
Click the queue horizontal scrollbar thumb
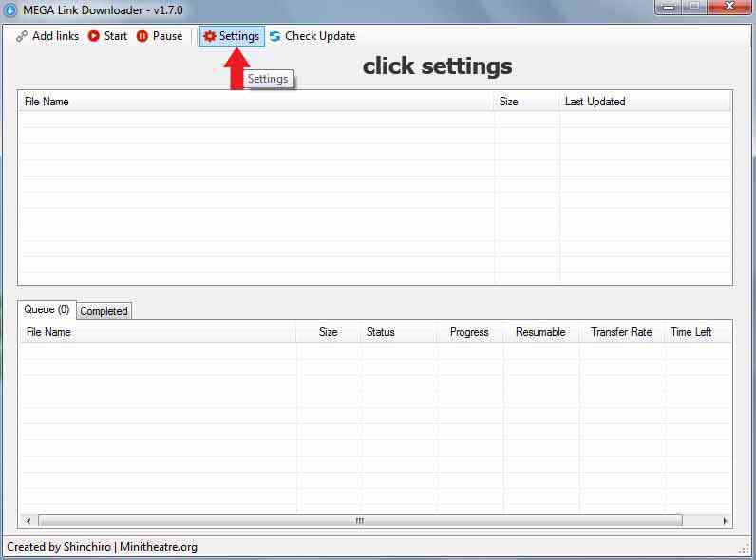[360, 520]
